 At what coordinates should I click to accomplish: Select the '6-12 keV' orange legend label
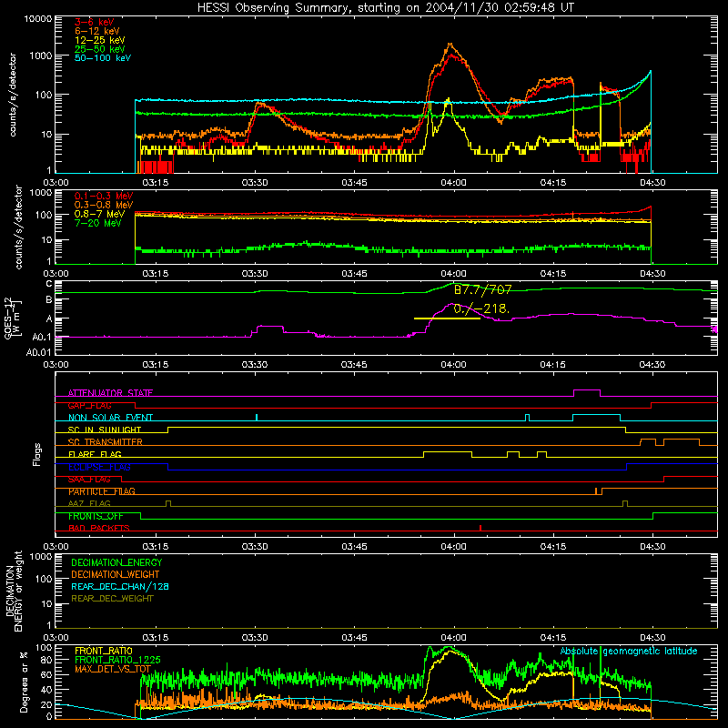(96, 31)
